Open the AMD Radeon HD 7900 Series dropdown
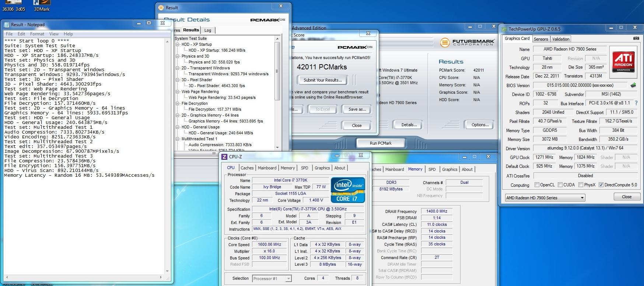This screenshot has height=286, width=644. [545, 198]
